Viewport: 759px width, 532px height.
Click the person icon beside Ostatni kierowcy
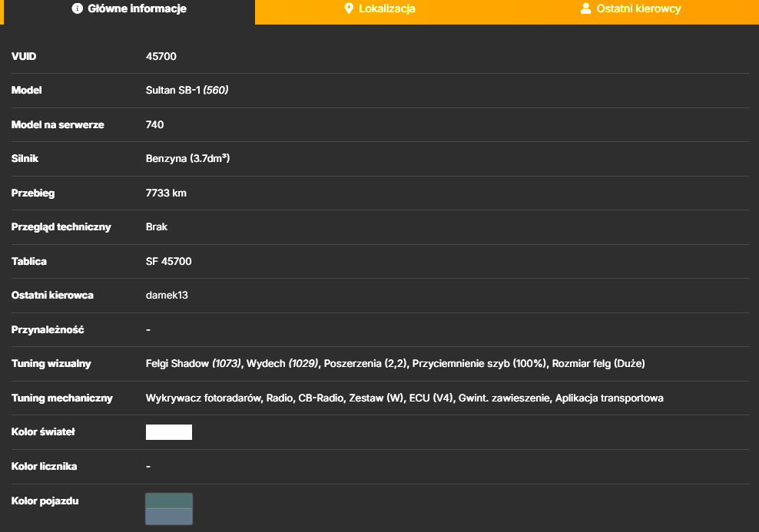click(x=585, y=8)
